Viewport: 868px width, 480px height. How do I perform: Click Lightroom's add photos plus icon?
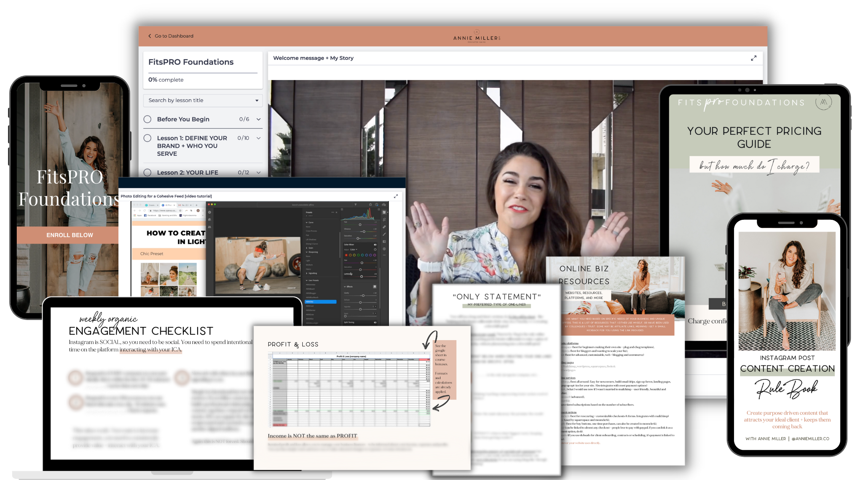pos(210,212)
